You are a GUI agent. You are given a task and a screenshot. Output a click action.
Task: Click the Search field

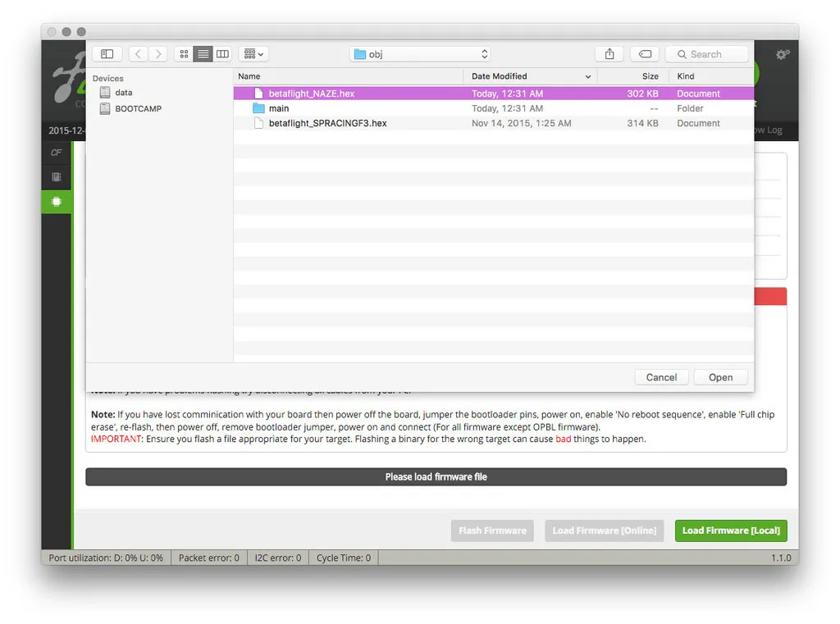point(707,54)
